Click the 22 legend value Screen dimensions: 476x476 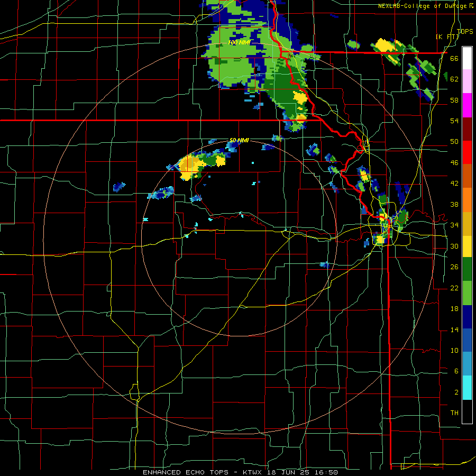click(x=454, y=288)
